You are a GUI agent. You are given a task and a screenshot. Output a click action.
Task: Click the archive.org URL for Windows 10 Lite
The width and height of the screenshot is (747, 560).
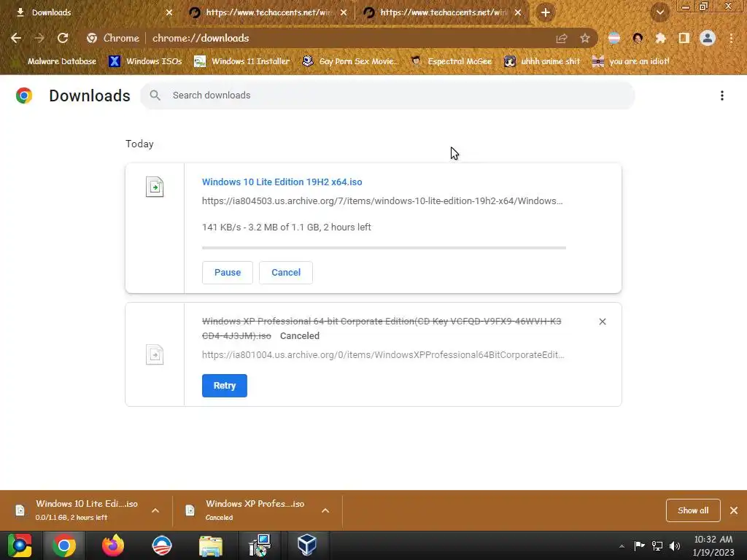[x=382, y=201]
